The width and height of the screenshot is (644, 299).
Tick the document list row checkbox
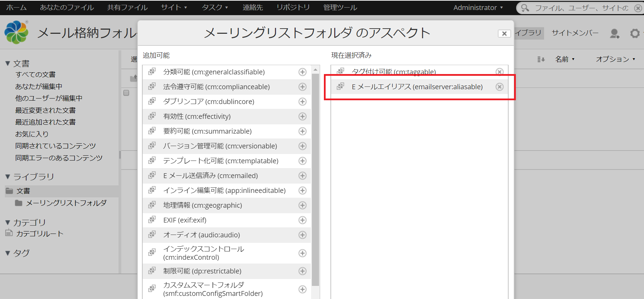click(x=126, y=93)
